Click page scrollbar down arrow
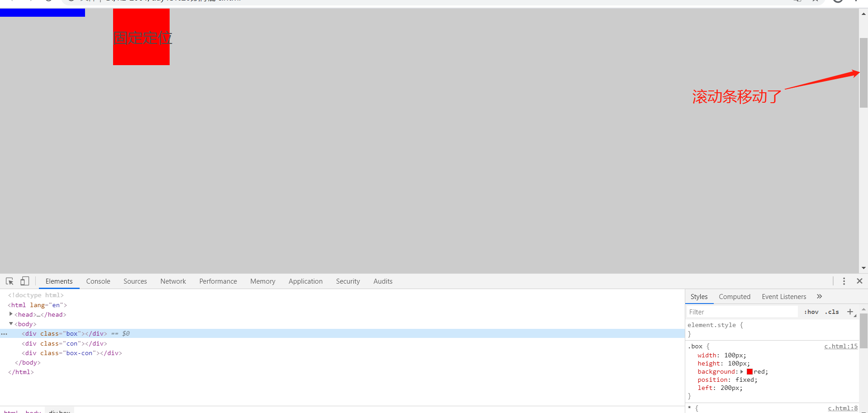Viewport: 868px width, 413px height. tap(863, 268)
